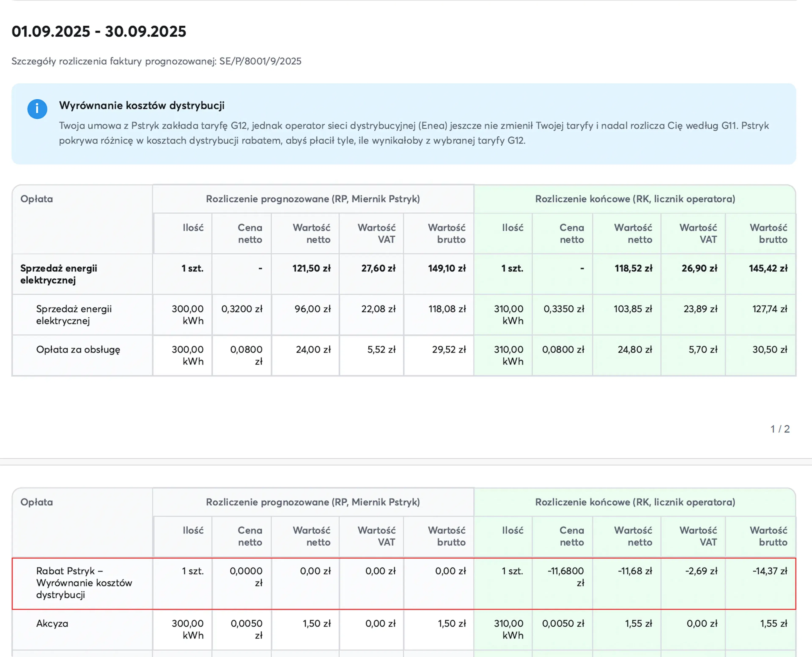Screen dimensions: 812x657
Task: Click first table 'Rozliczenie prognozowane' header
Action: pos(313,199)
